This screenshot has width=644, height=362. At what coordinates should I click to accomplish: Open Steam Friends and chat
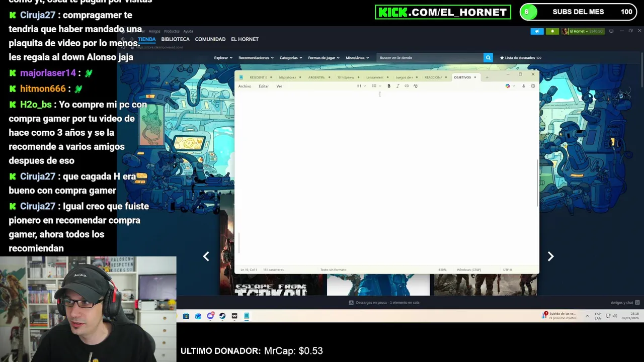[x=624, y=303]
